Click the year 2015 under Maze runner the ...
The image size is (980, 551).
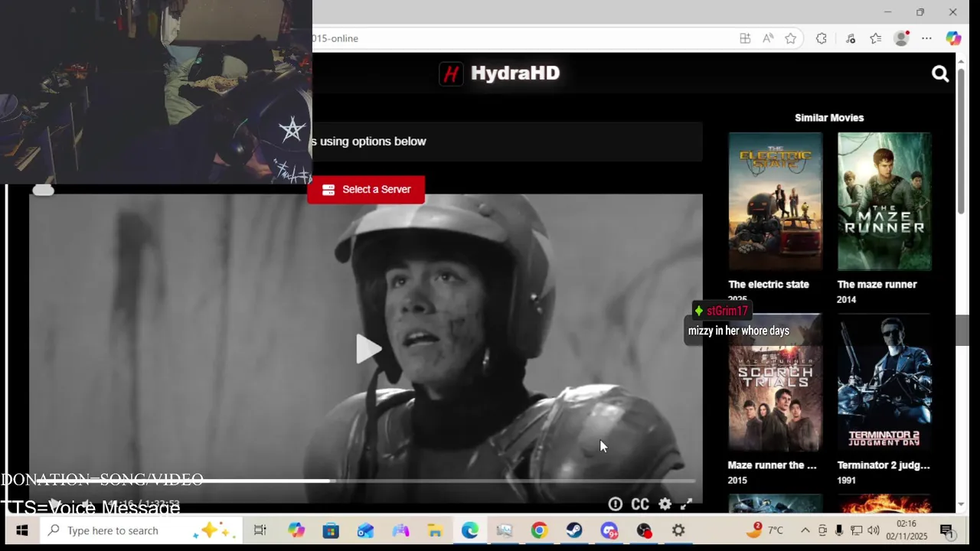(x=737, y=480)
